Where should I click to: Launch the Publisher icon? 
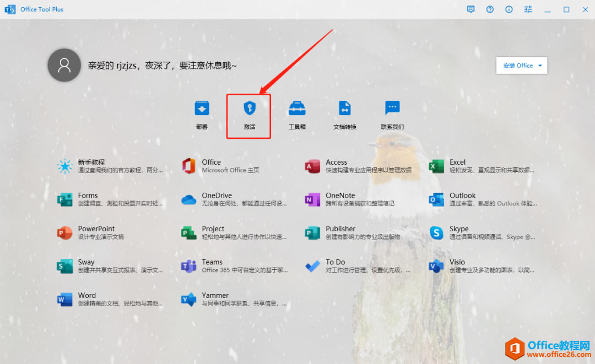(312, 233)
